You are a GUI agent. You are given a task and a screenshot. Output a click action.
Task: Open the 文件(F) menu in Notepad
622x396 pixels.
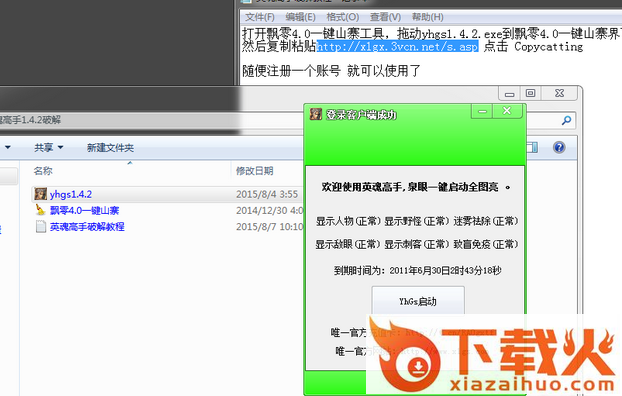[260, 17]
